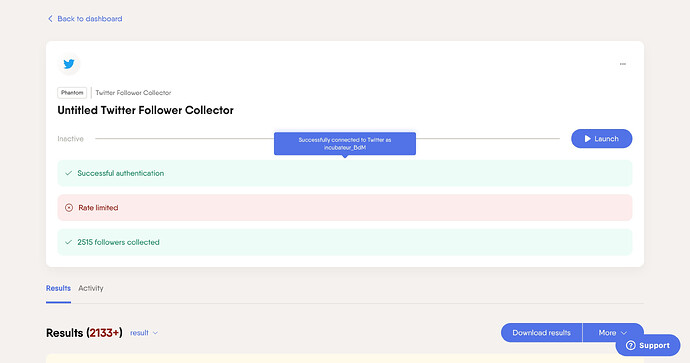Click the connected-to-Twitter tooltip
The width and height of the screenshot is (690, 363).
[x=345, y=144]
